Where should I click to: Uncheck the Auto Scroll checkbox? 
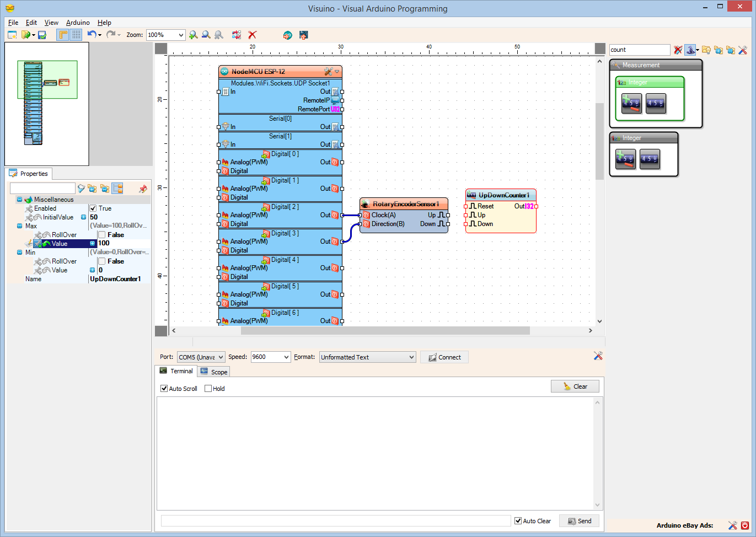[x=164, y=388]
